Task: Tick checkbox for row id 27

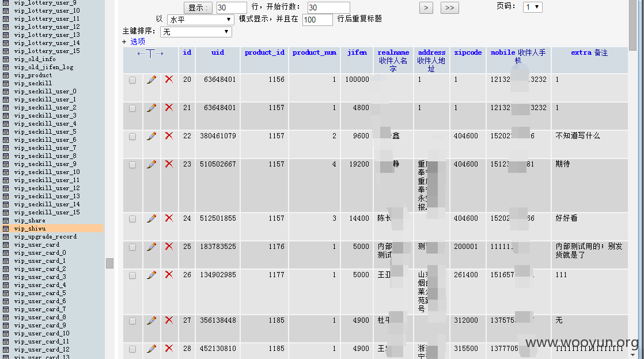Action: (132, 321)
